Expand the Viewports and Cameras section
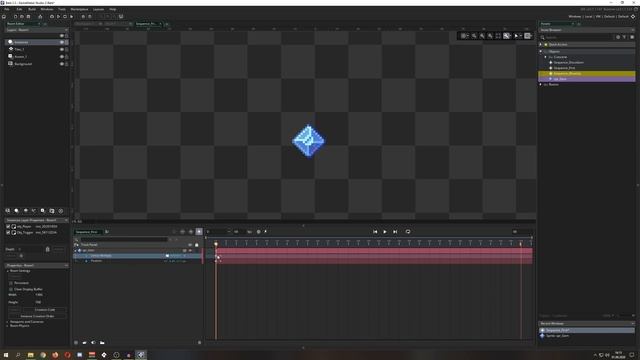Image resolution: width=640 pixels, height=360 pixels. click(7, 322)
